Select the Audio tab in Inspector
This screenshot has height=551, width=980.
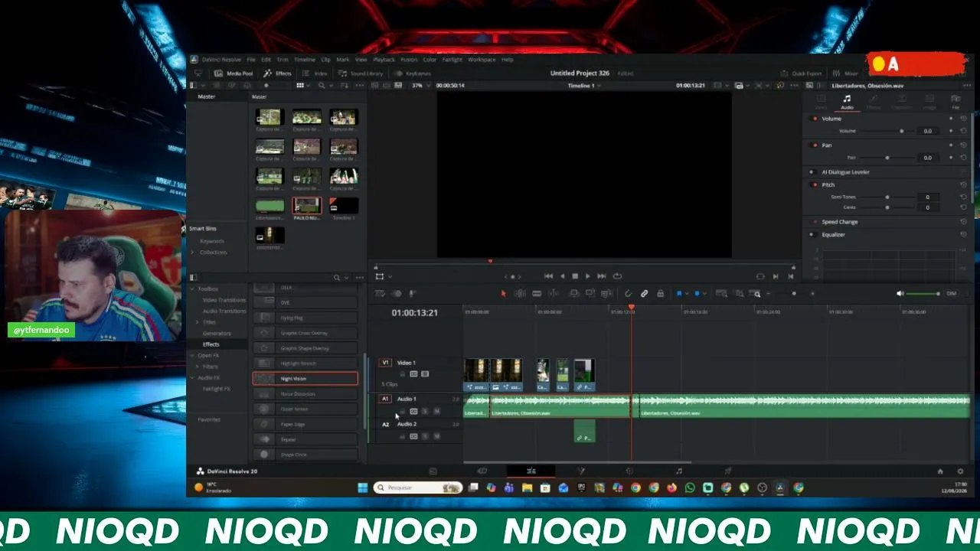pyautogui.click(x=847, y=102)
